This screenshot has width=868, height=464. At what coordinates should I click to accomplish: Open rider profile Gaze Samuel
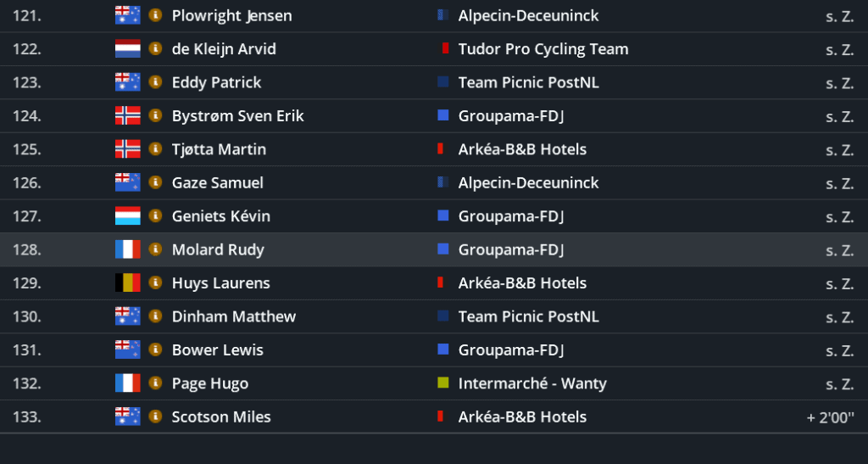[x=217, y=182]
